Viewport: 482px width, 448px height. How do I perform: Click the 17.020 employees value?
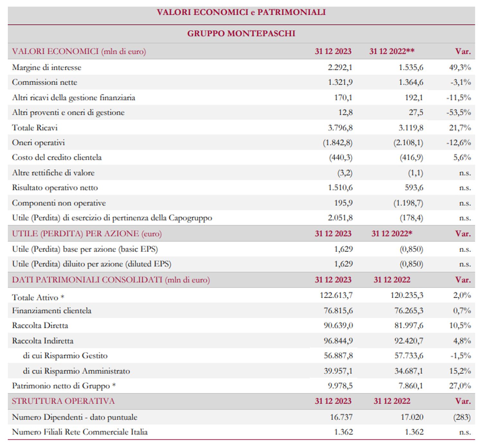tap(412, 417)
